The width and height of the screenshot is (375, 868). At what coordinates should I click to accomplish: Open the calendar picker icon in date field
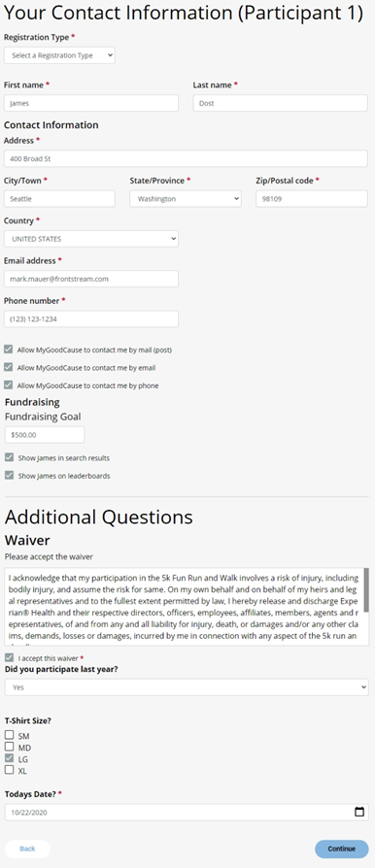358,812
